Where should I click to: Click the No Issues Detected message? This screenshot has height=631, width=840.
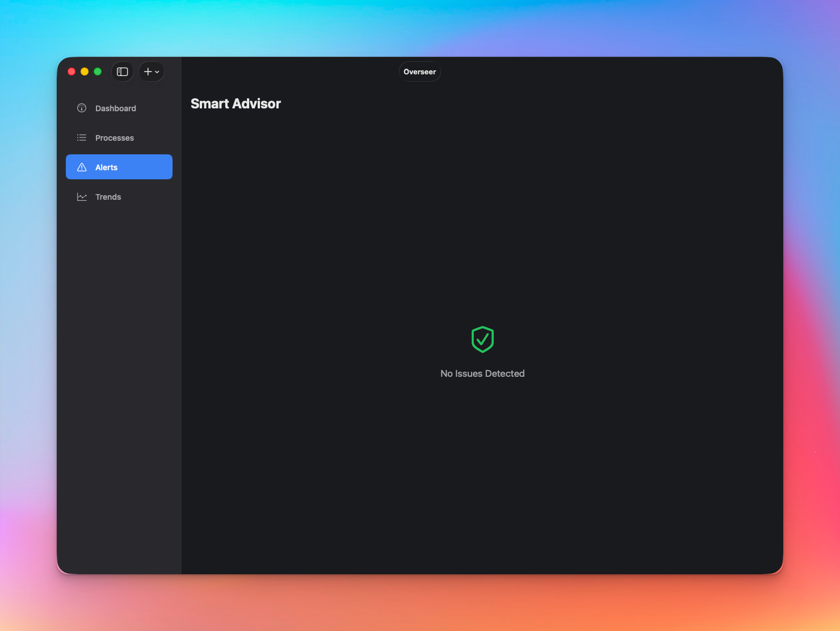coord(482,373)
